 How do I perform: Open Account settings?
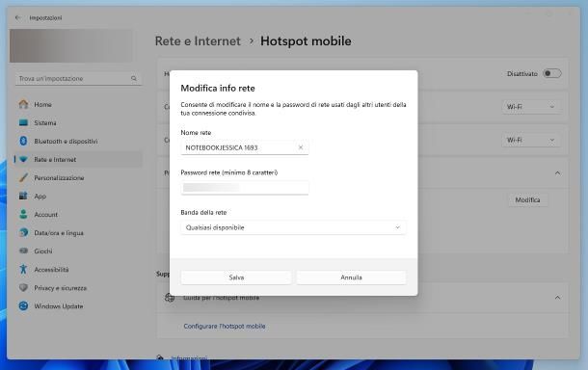pyautogui.click(x=78, y=215)
